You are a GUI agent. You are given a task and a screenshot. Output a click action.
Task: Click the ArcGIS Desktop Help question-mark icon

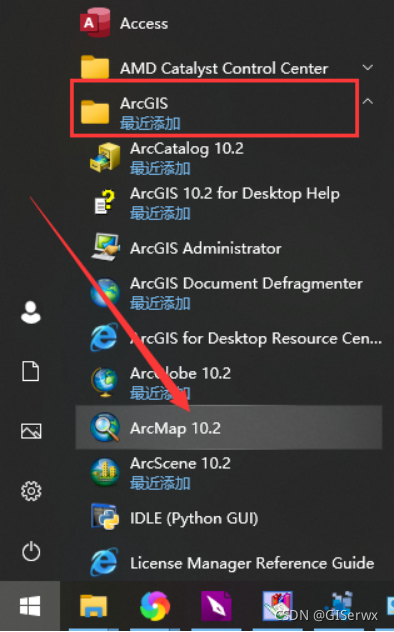click(105, 202)
